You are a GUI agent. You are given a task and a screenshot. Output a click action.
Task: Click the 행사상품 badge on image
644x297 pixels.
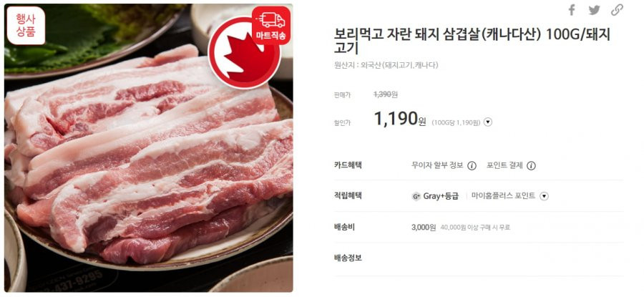tap(26, 26)
